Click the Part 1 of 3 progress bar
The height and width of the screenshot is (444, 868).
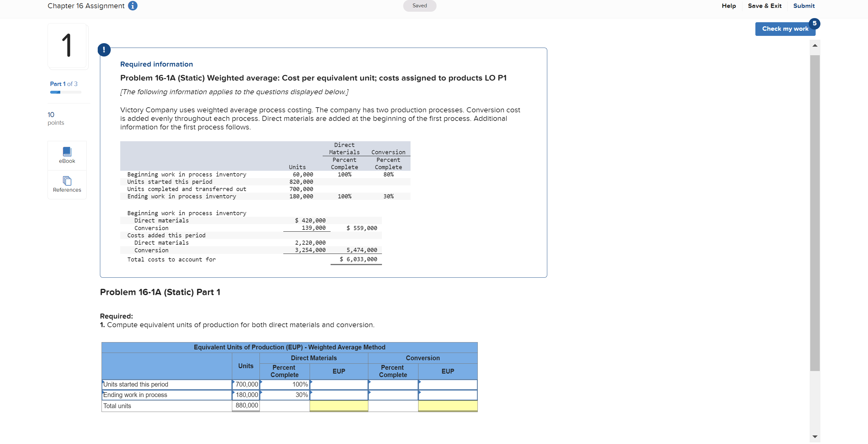click(x=65, y=92)
